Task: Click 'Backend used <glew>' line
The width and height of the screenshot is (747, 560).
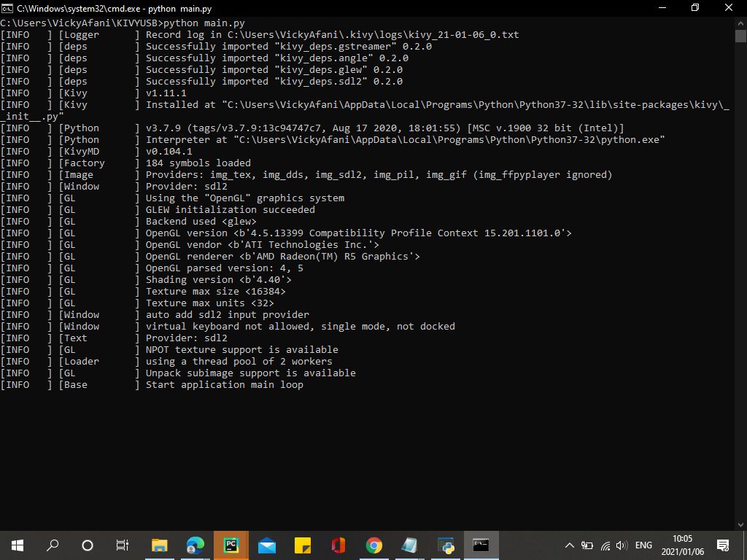Action: tap(128, 222)
